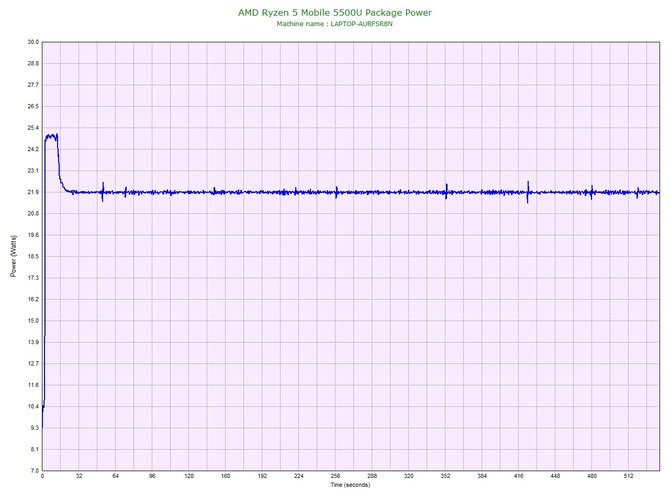Click the 26.5 y-axis tick value

point(33,106)
